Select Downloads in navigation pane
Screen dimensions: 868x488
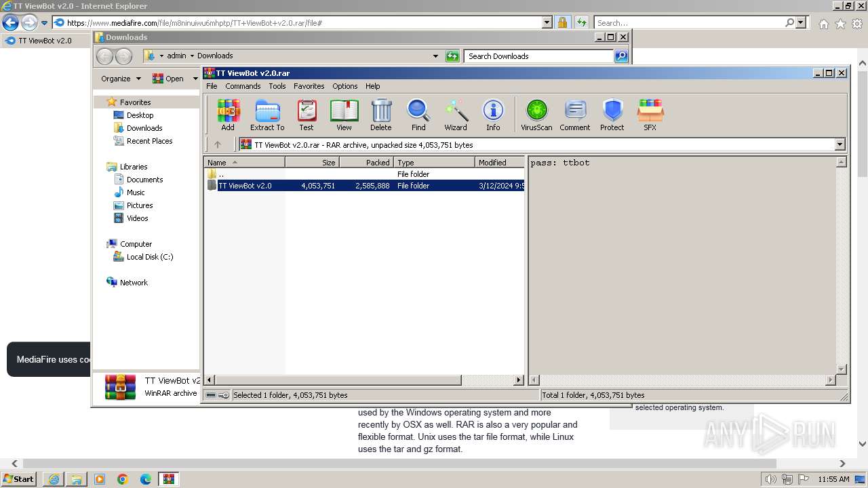[x=144, y=128]
